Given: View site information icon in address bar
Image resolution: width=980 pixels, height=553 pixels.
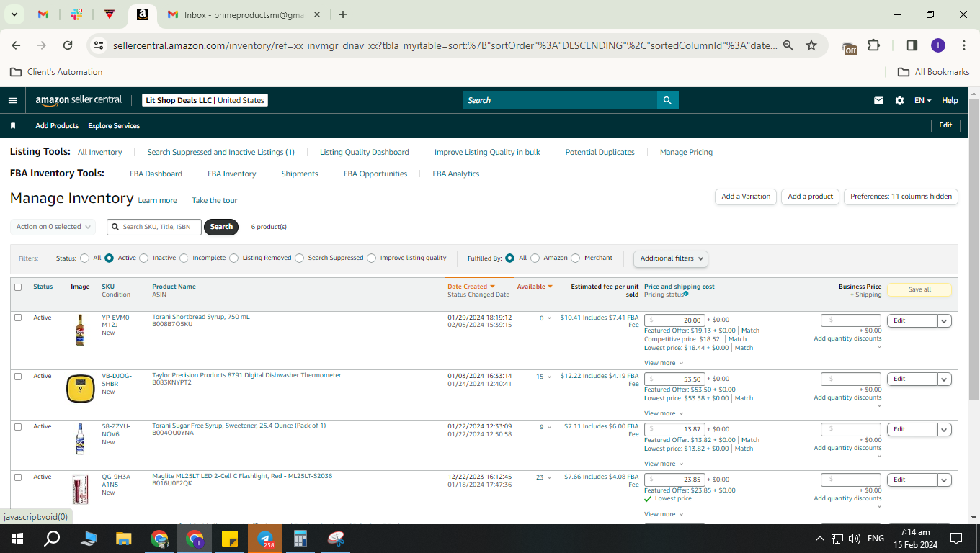Looking at the screenshot, I should coord(99,45).
